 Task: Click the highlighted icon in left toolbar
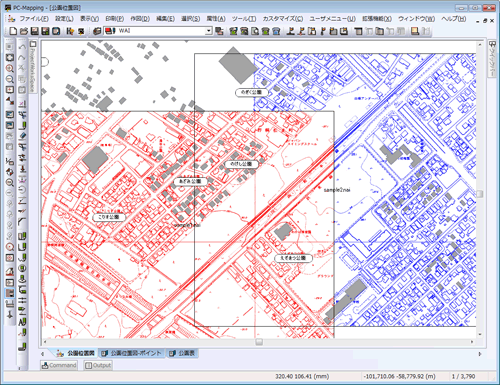tap(10, 293)
